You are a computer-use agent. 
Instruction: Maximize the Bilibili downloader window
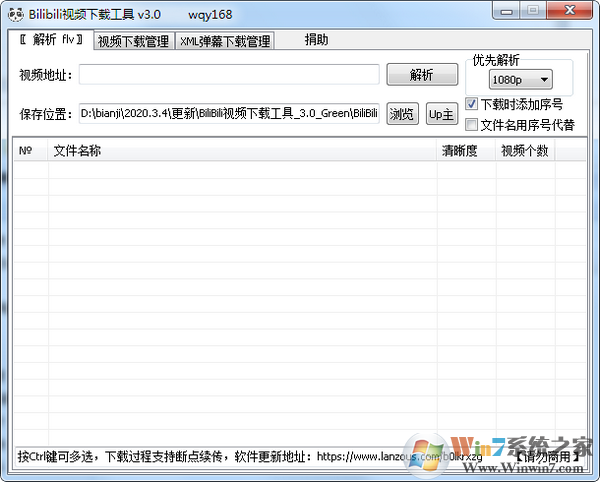pyautogui.click(x=533, y=11)
